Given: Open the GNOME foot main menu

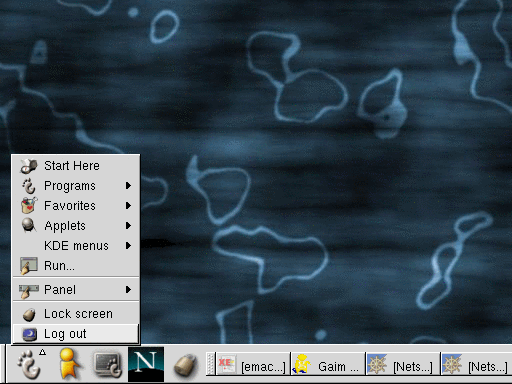Looking at the screenshot, I should 29,364.
